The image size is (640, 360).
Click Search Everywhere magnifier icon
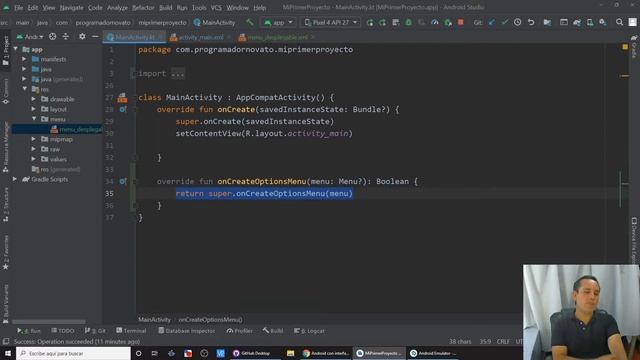pos(619,22)
